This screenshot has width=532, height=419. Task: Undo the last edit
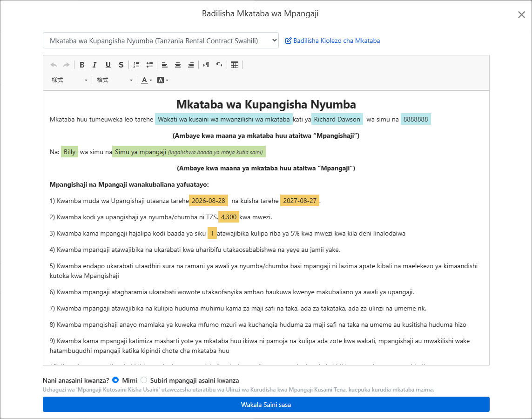54,65
